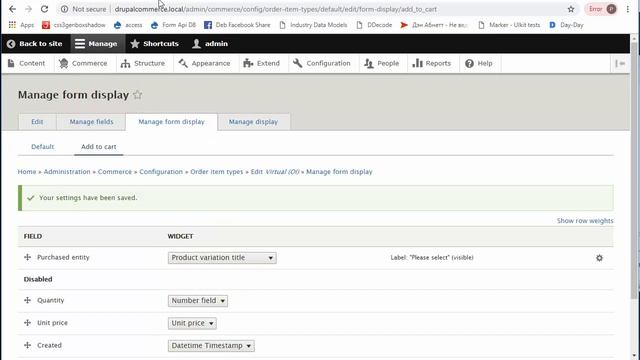Open the css3genboxshadow bookmark
This screenshot has width=640, height=360.
coord(74,25)
